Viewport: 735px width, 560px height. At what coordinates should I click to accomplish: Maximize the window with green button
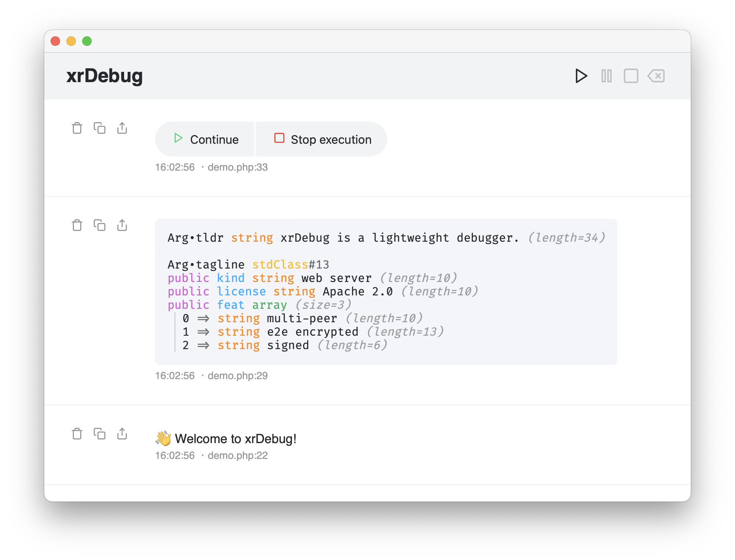click(x=87, y=41)
